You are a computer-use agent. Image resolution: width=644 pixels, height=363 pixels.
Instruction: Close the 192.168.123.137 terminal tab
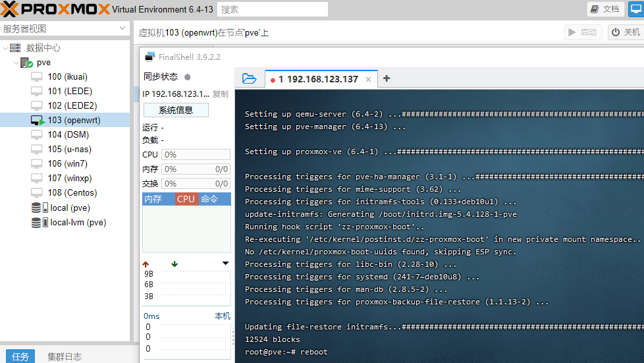tap(369, 80)
